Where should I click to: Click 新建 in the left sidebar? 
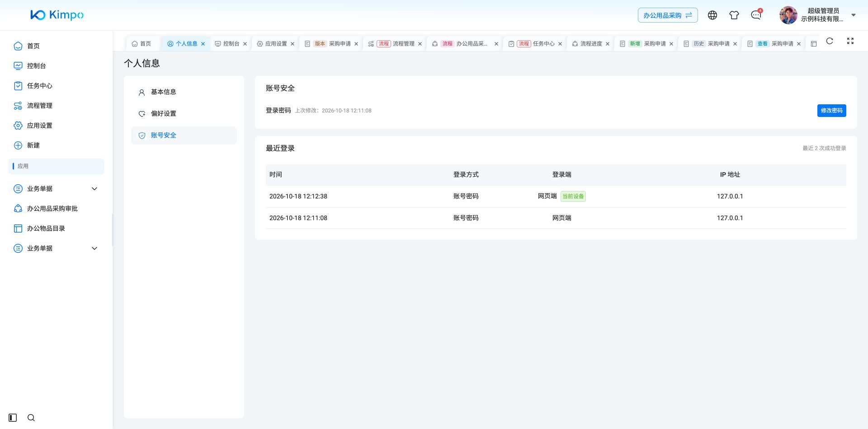click(x=56, y=145)
